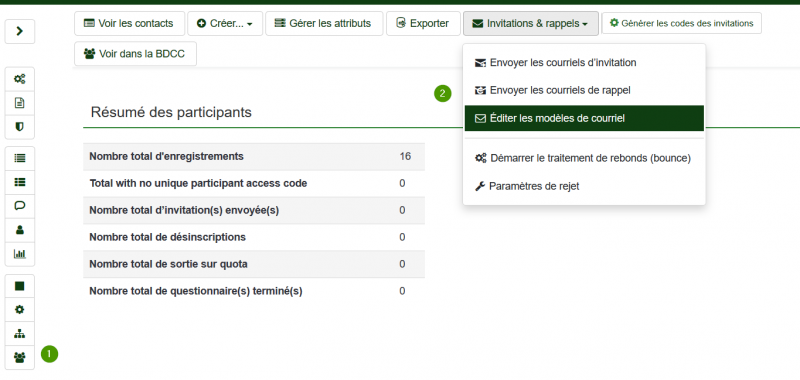Image resolution: width=800 pixels, height=380 pixels.
Task: Expand the sidebar with the chevron arrow
Action: (20, 32)
